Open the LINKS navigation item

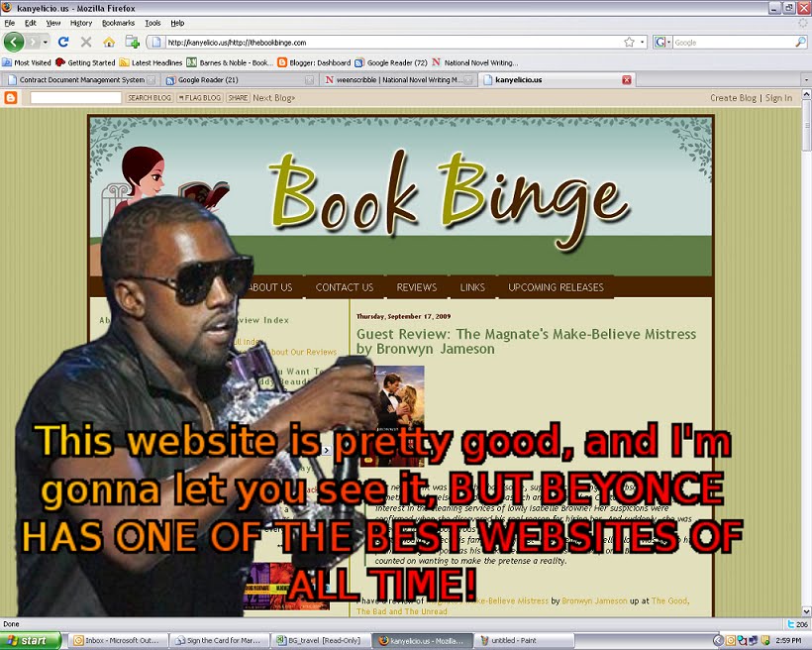coord(472,287)
